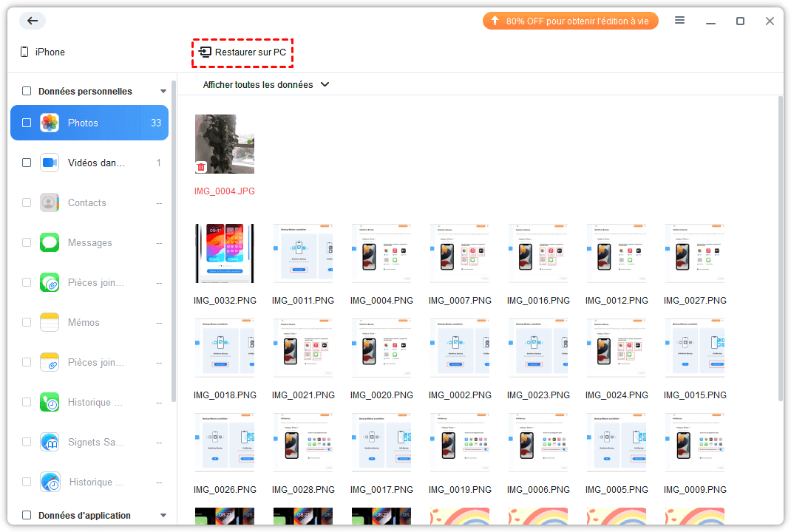Click the Messages icon in sidebar
This screenshot has height=532, width=791.
click(x=50, y=243)
